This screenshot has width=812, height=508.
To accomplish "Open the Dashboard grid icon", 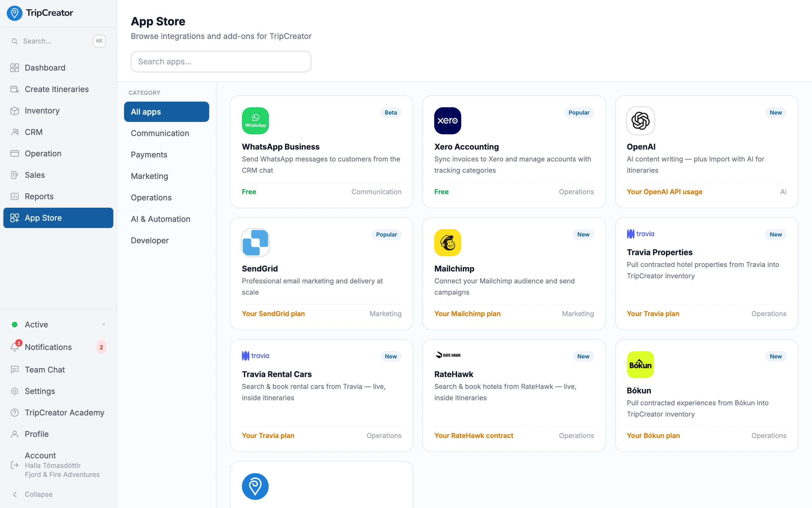I will pos(14,68).
